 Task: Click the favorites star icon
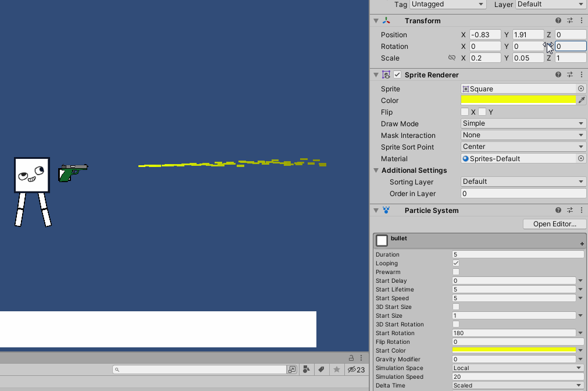pyautogui.click(x=336, y=369)
